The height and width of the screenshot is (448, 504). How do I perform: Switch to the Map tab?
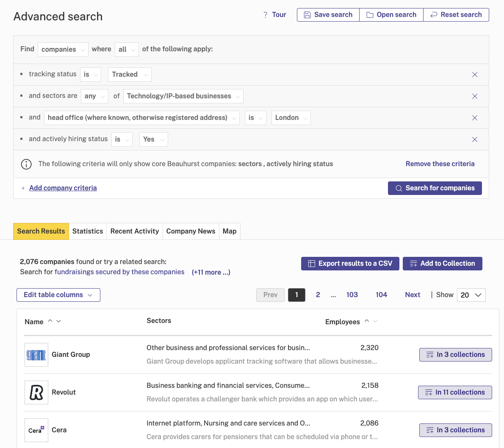click(x=230, y=231)
